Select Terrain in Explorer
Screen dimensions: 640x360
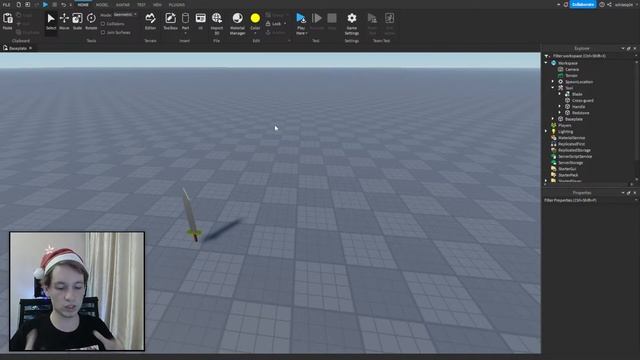571,76
